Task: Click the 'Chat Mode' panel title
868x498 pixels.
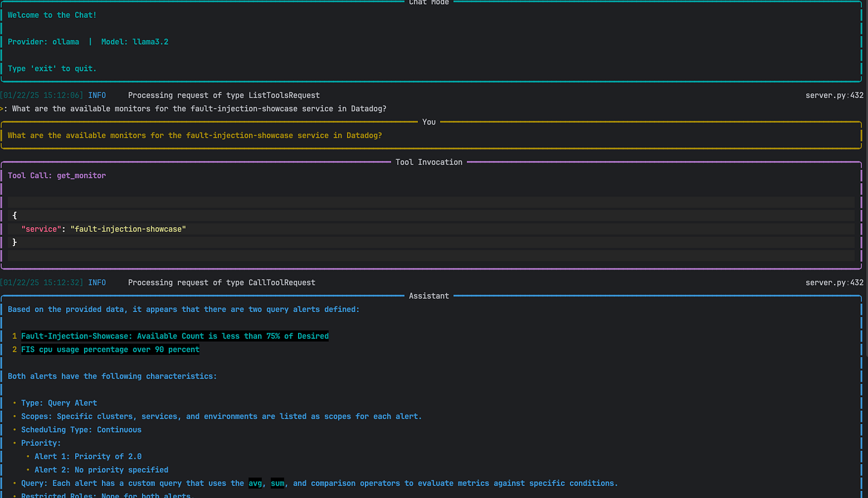Action: click(x=429, y=3)
